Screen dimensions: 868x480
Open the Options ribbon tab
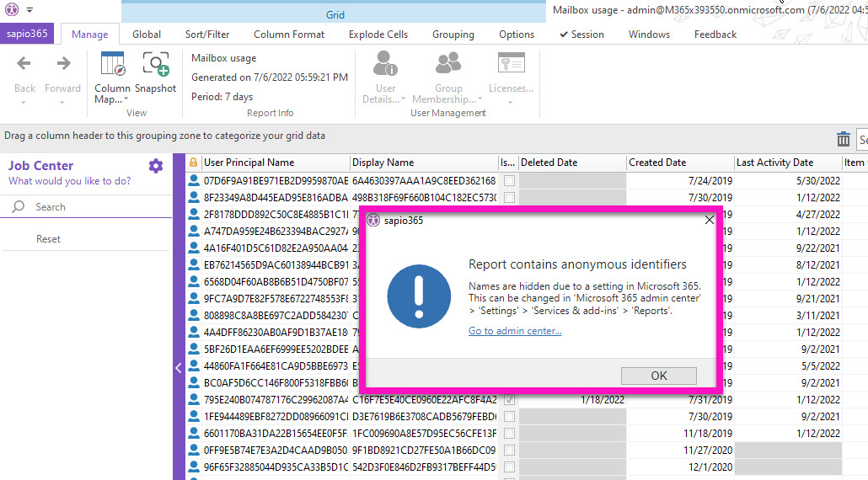click(517, 35)
